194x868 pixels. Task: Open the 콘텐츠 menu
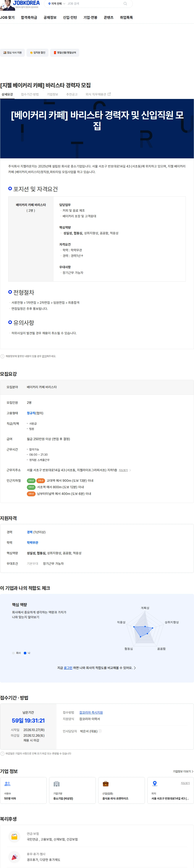click(x=109, y=18)
